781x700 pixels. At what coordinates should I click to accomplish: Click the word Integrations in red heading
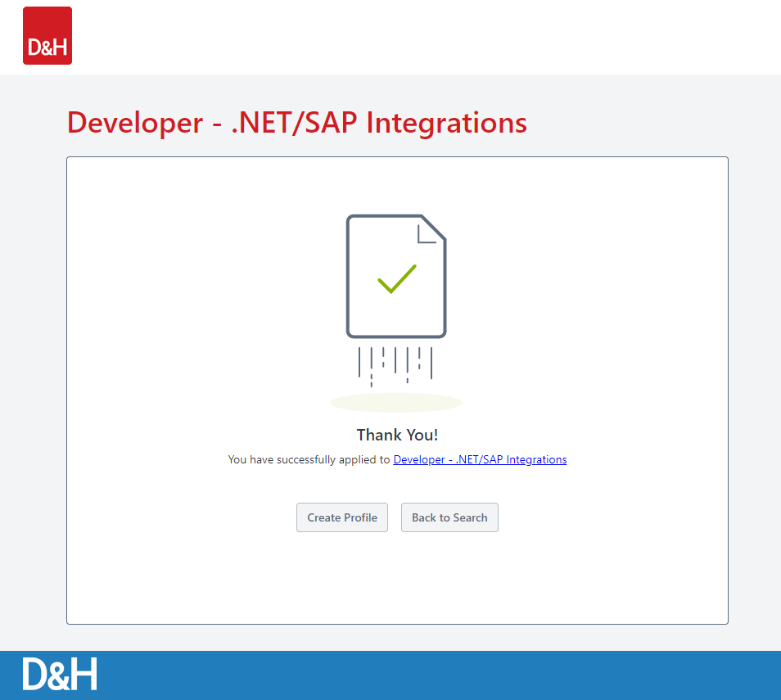tap(446, 123)
